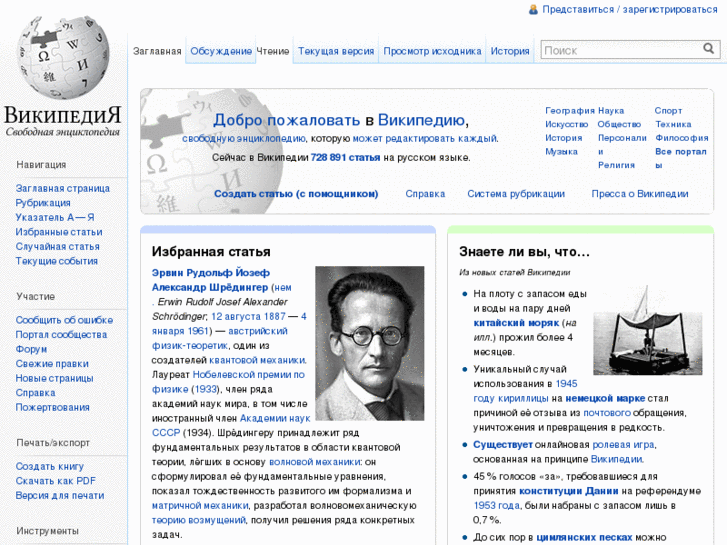Open Система рубрикации link
Viewport: 727px width, 545px height.
coord(516,194)
